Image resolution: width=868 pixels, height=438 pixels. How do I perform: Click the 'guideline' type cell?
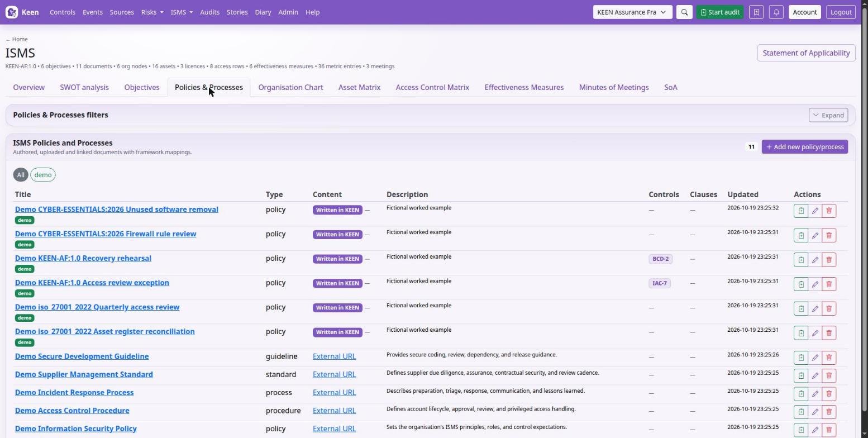click(282, 356)
